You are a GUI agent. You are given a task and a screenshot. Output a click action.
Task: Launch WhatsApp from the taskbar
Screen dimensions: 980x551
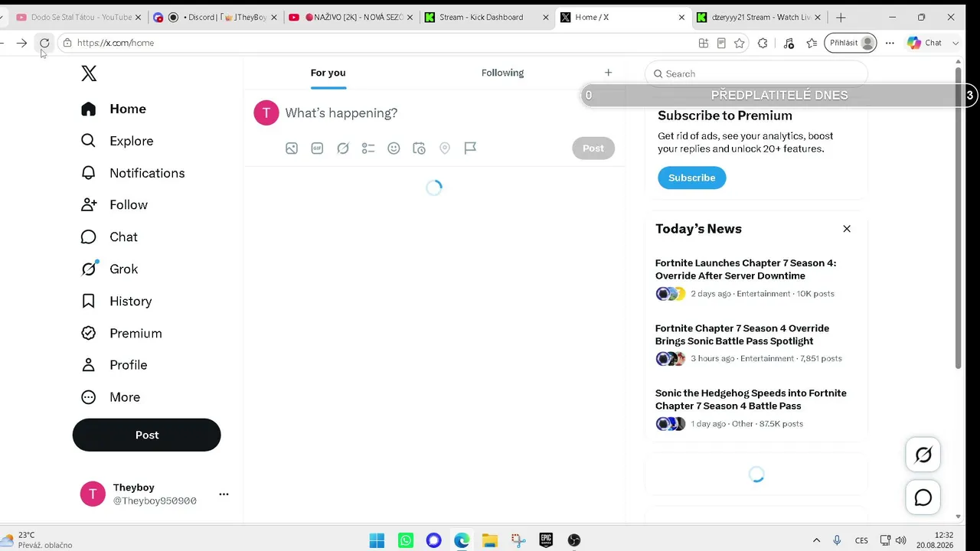coord(406,541)
